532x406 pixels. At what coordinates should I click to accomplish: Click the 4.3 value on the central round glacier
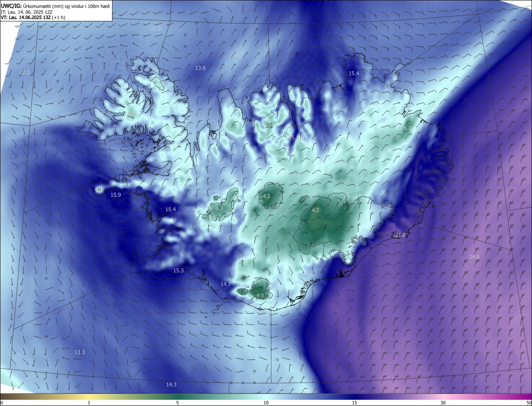click(266, 196)
